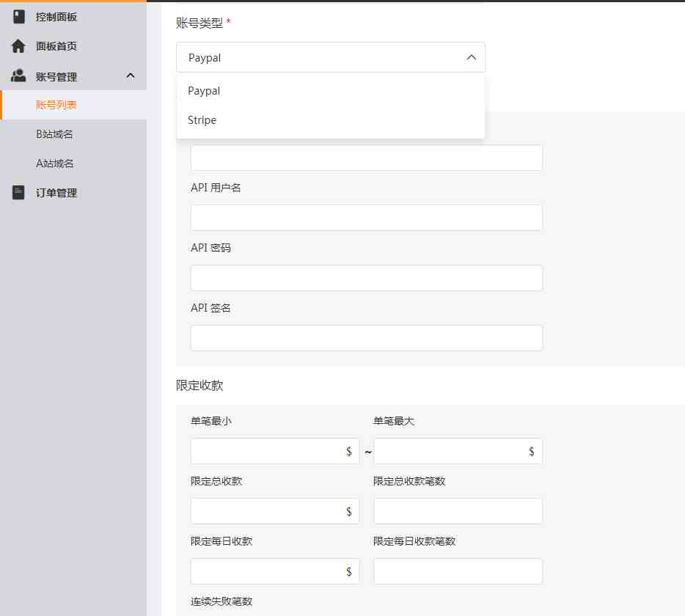
Task: Click the order icon beside 订单管理
Action: pos(18,192)
